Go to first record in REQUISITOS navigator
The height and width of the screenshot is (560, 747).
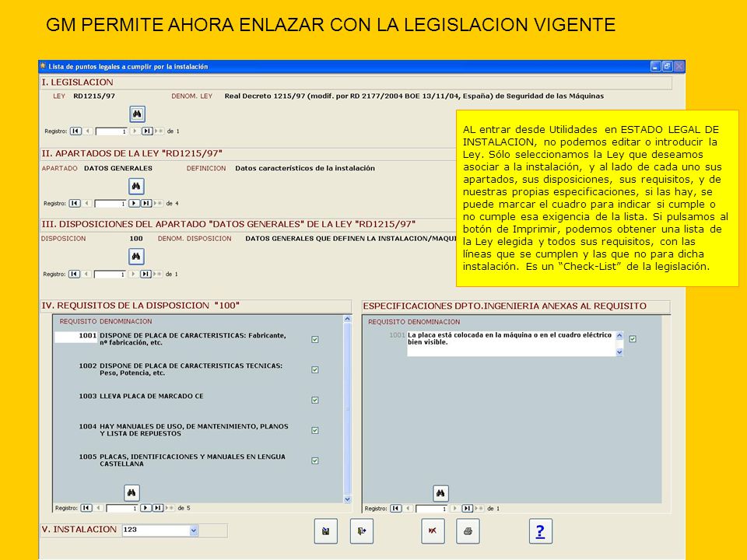pos(86,508)
